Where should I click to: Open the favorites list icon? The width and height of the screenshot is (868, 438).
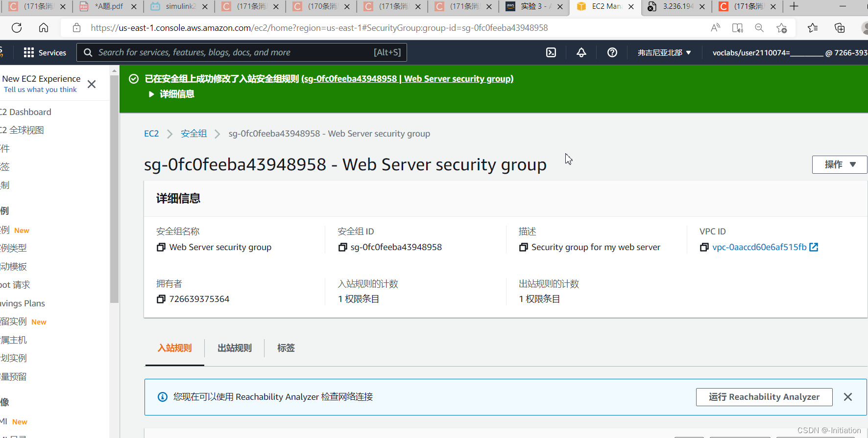(x=813, y=28)
